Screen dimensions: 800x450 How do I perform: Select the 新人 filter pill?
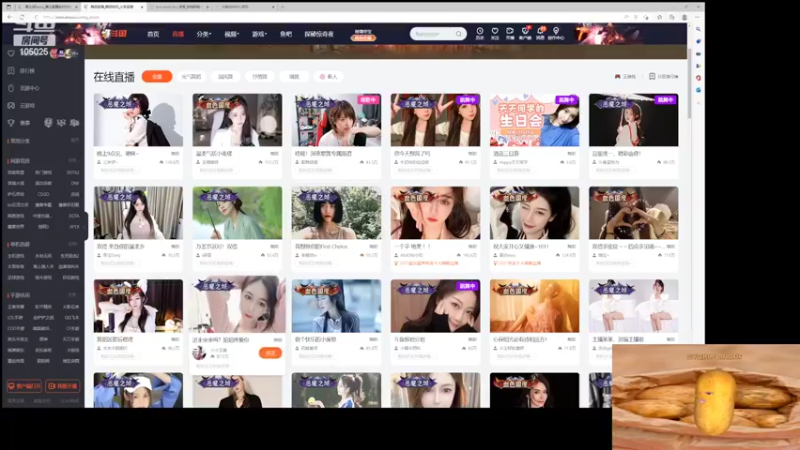point(329,77)
